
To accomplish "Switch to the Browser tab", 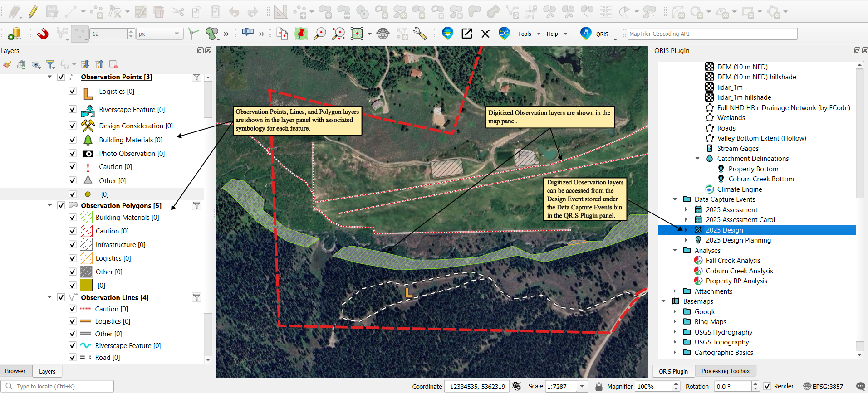I will tap(15, 371).
